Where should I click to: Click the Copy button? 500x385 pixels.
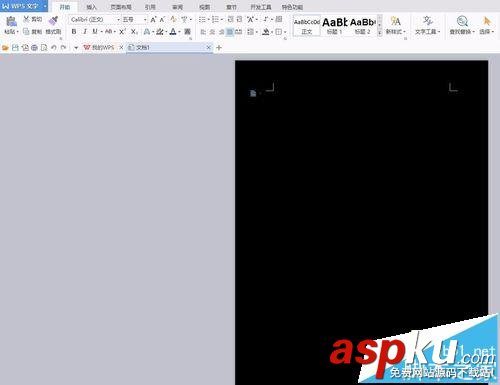[x=32, y=32]
